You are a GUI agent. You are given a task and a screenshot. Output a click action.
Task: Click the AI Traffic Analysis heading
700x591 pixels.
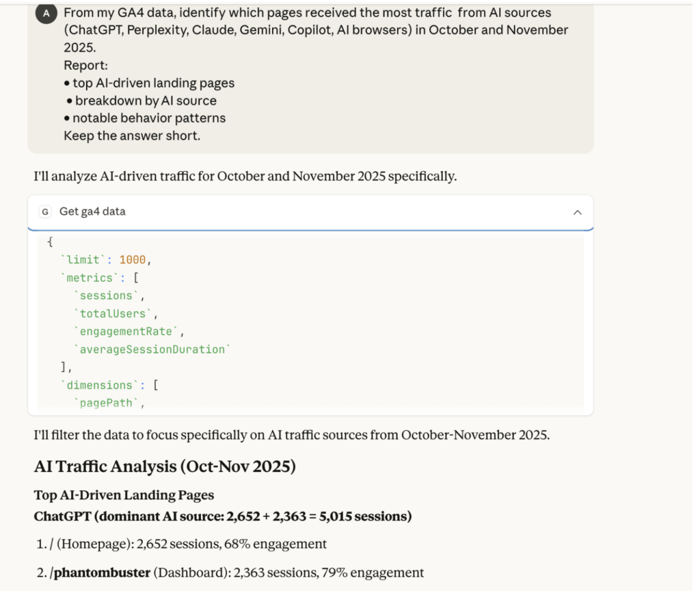[x=164, y=466]
